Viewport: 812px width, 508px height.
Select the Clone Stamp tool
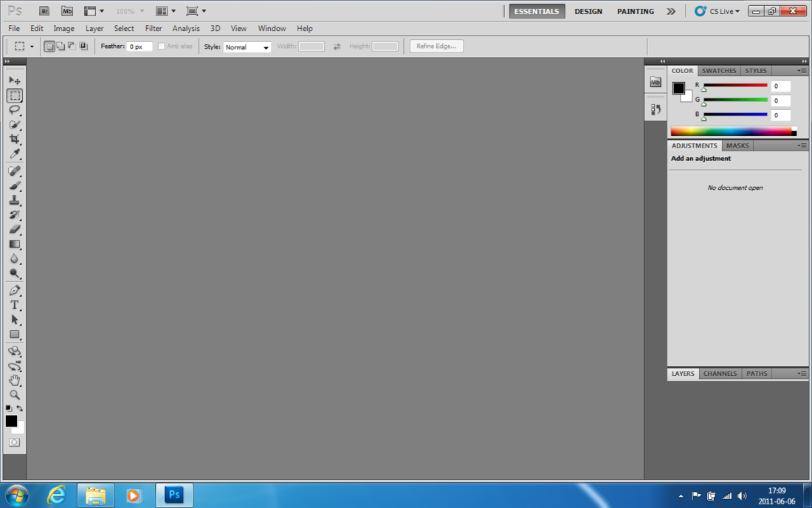(15, 200)
